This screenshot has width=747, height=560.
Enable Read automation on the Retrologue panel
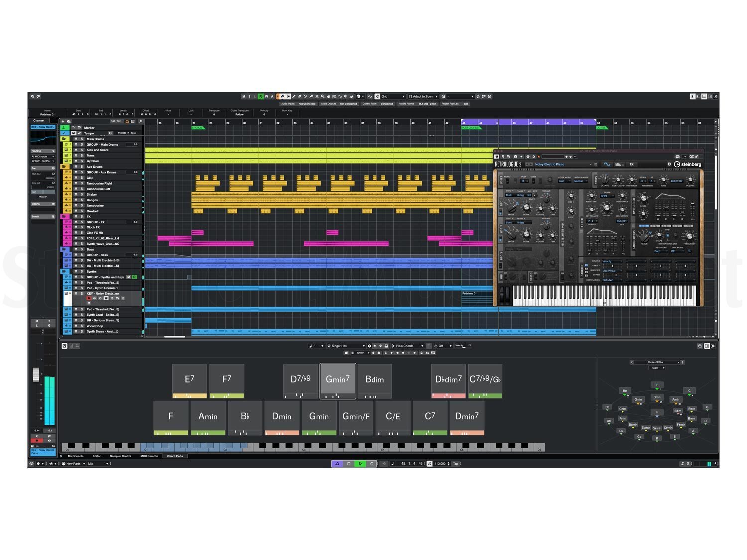[504, 156]
